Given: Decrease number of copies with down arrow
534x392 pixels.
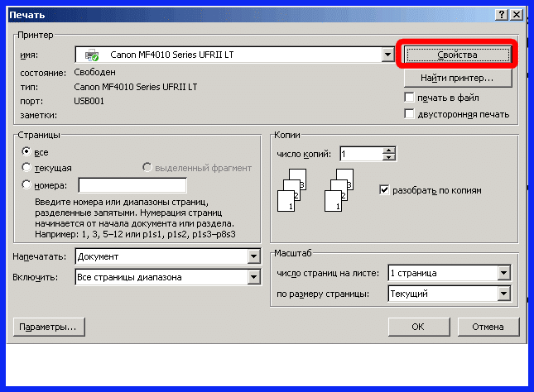Looking at the screenshot, I should tap(388, 157).
